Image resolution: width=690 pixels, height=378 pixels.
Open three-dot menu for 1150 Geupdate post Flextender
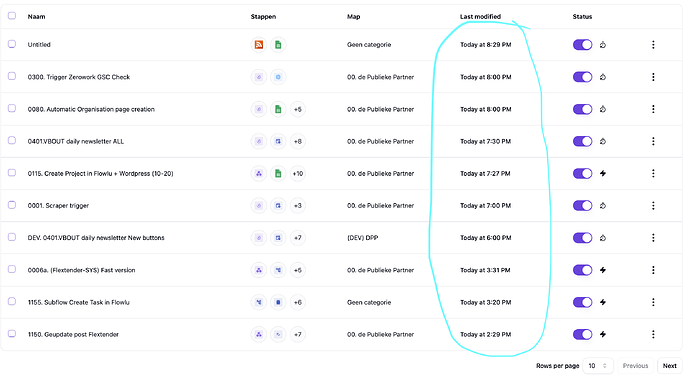click(653, 334)
